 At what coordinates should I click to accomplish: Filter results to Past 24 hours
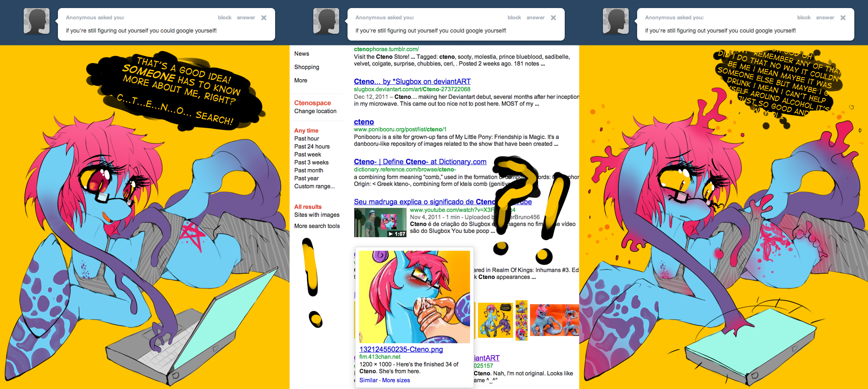(x=312, y=147)
